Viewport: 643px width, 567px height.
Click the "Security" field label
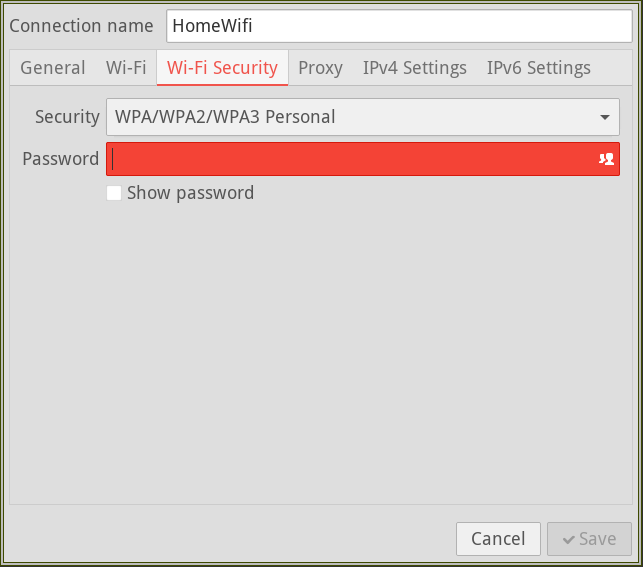pos(67,117)
